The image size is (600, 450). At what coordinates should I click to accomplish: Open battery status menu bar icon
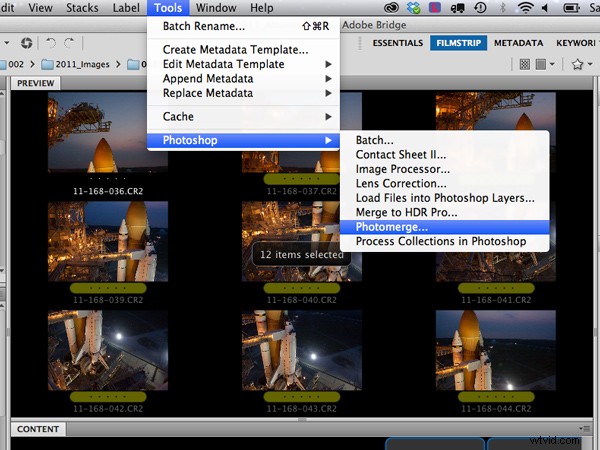(571, 8)
